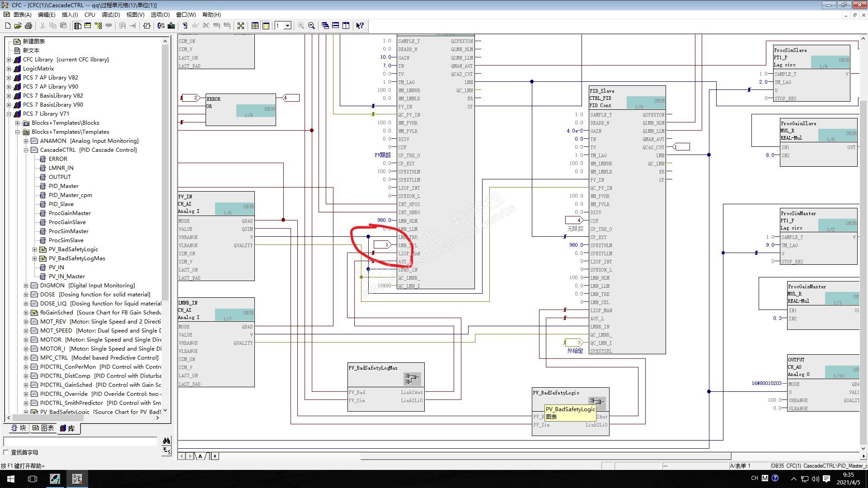The image size is (868, 488).
Task: Expand the LogicMatrix library node
Action: 9,69
